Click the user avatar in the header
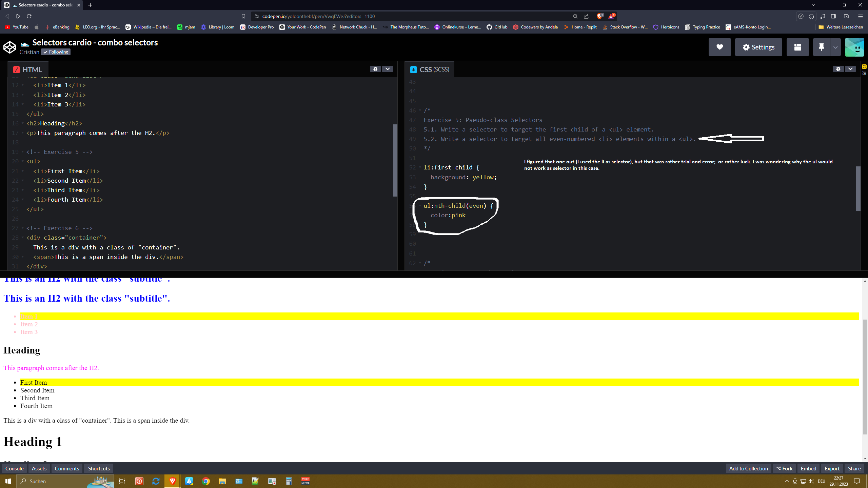The width and height of the screenshot is (868, 488). tap(854, 47)
